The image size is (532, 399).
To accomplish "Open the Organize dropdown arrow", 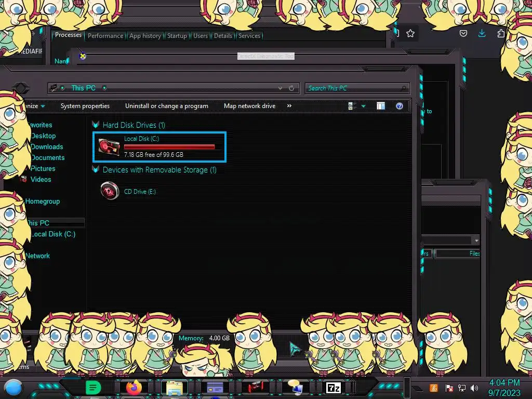I will (43, 106).
